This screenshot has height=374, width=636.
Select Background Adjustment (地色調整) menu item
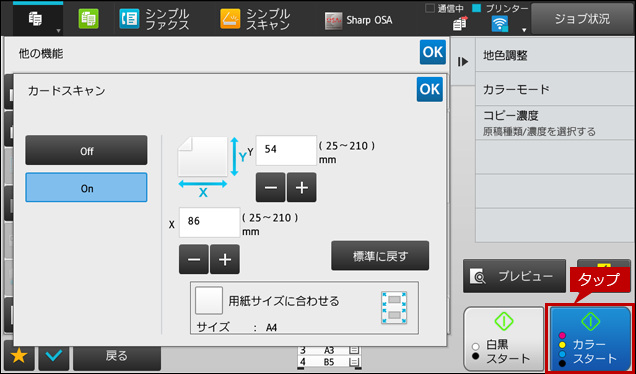click(x=555, y=56)
